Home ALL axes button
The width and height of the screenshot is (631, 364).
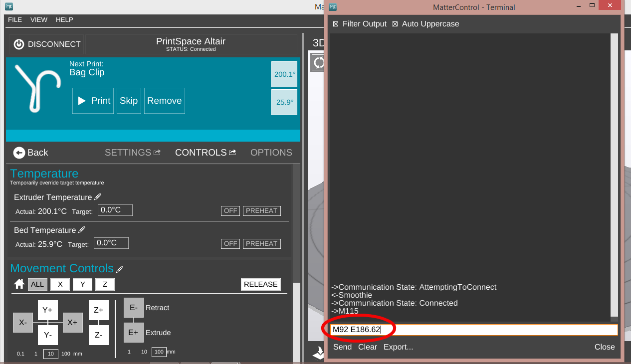(x=37, y=284)
